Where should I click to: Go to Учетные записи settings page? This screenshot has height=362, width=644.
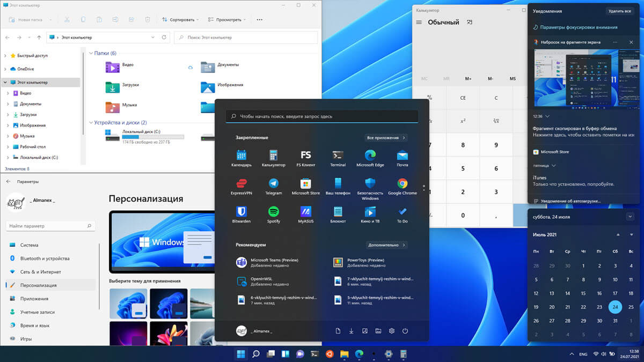pyautogui.click(x=51, y=312)
